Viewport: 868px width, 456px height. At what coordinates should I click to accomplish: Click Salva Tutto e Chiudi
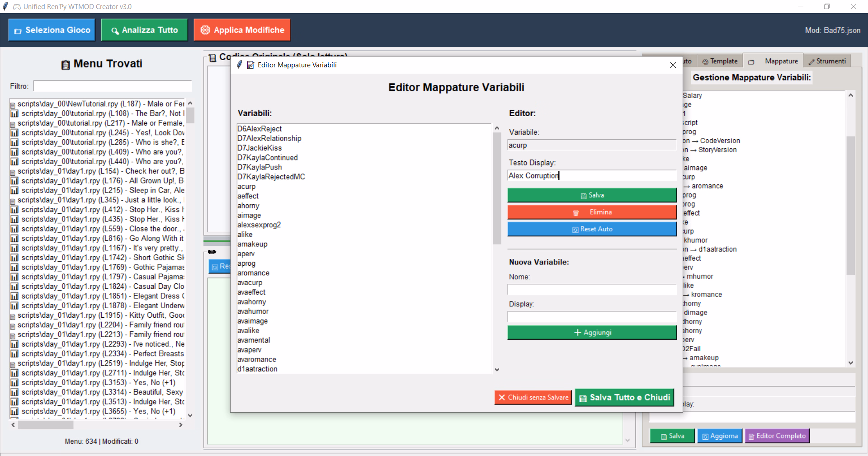coord(624,398)
